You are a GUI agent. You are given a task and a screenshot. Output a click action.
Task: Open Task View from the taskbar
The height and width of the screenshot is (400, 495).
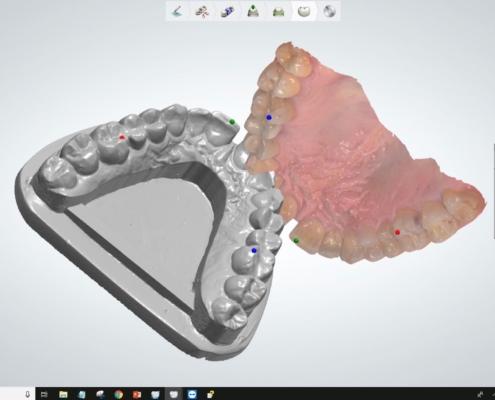click(44, 395)
